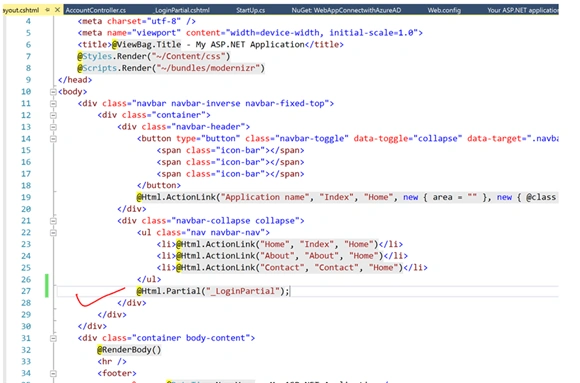The height and width of the screenshot is (383, 580).
Task: Click the ActionLink "Home", "Index" list item
Action: click(279, 244)
